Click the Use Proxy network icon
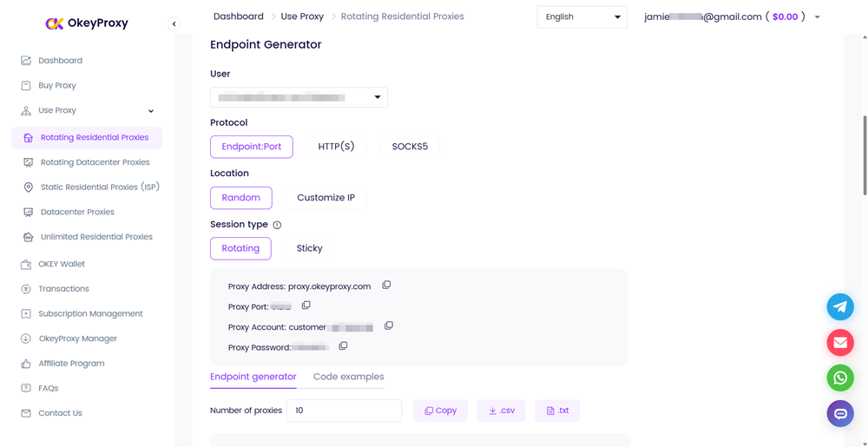This screenshot has height=447, width=868. (25, 110)
